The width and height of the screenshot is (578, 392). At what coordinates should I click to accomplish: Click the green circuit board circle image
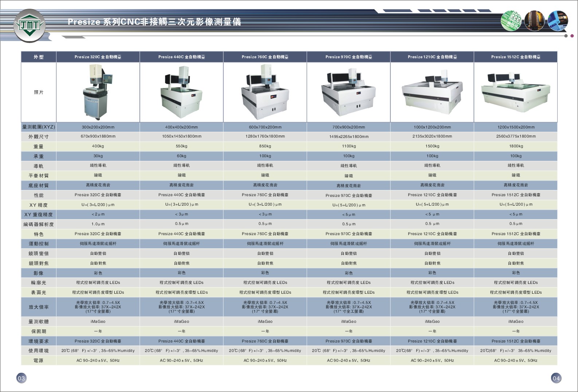(x=511, y=21)
